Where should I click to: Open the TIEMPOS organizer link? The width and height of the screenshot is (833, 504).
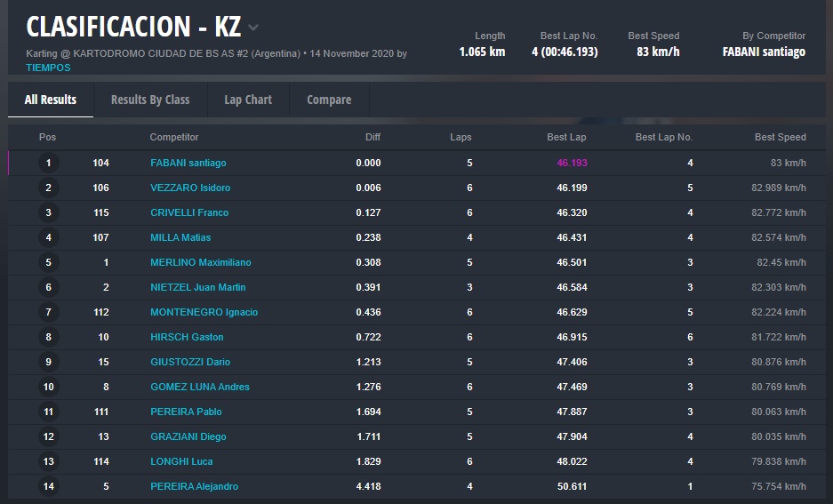tap(48, 68)
